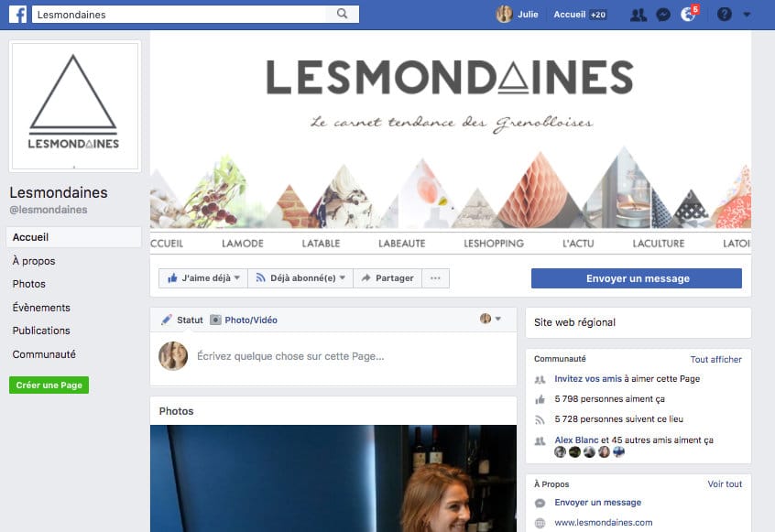Screen dimensions: 775x532
Task: Open the help question mark icon
Action: [724, 15]
